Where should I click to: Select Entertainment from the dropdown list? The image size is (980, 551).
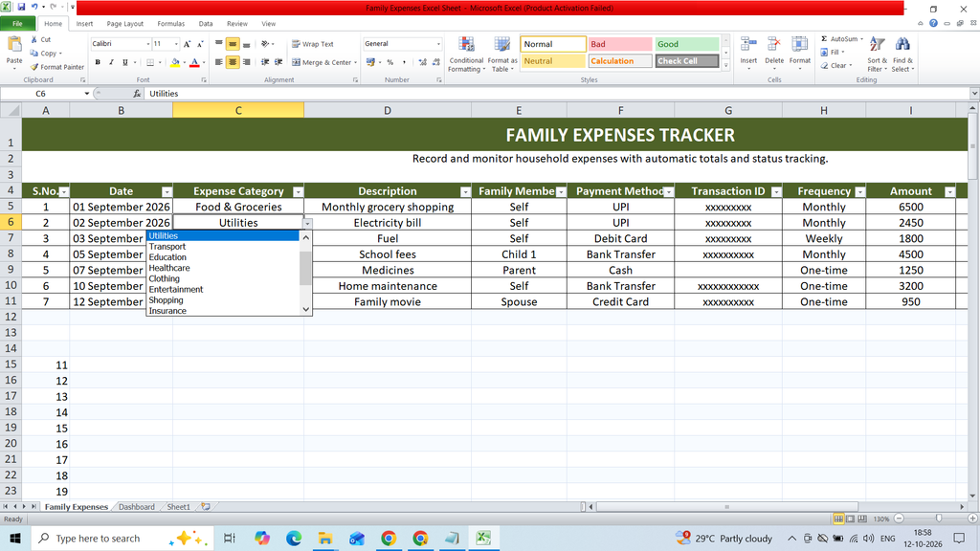pos(176,289)
